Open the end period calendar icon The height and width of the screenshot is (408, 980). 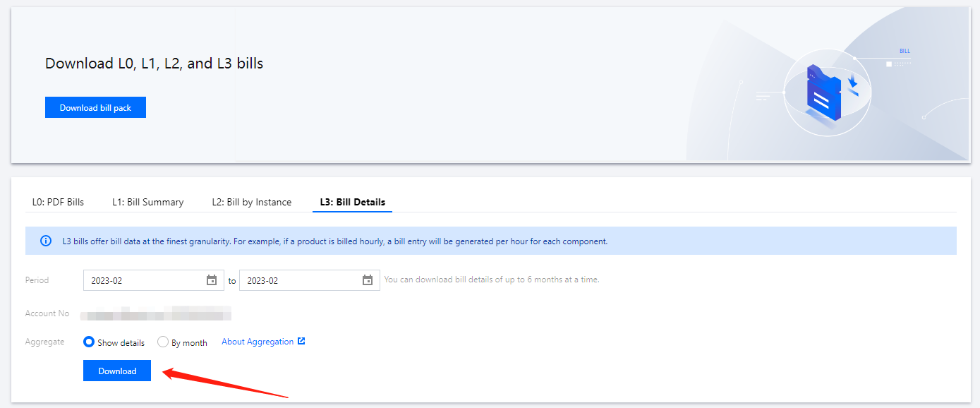coord(368,280)
